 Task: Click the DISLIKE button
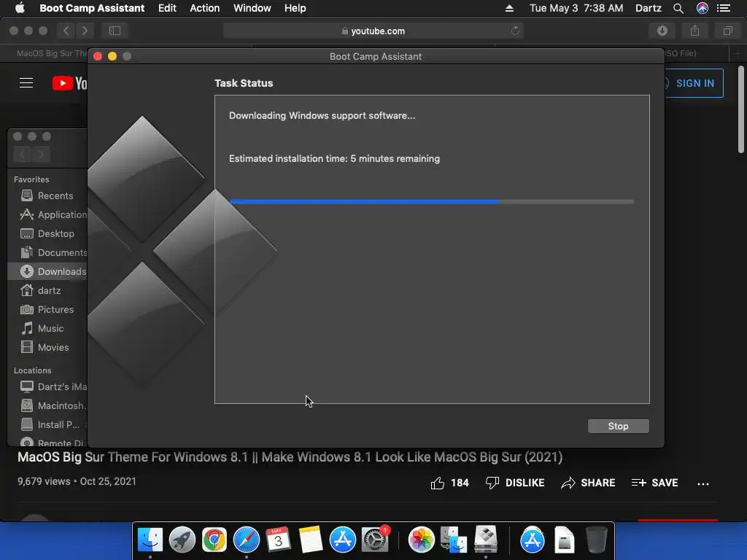514,483
